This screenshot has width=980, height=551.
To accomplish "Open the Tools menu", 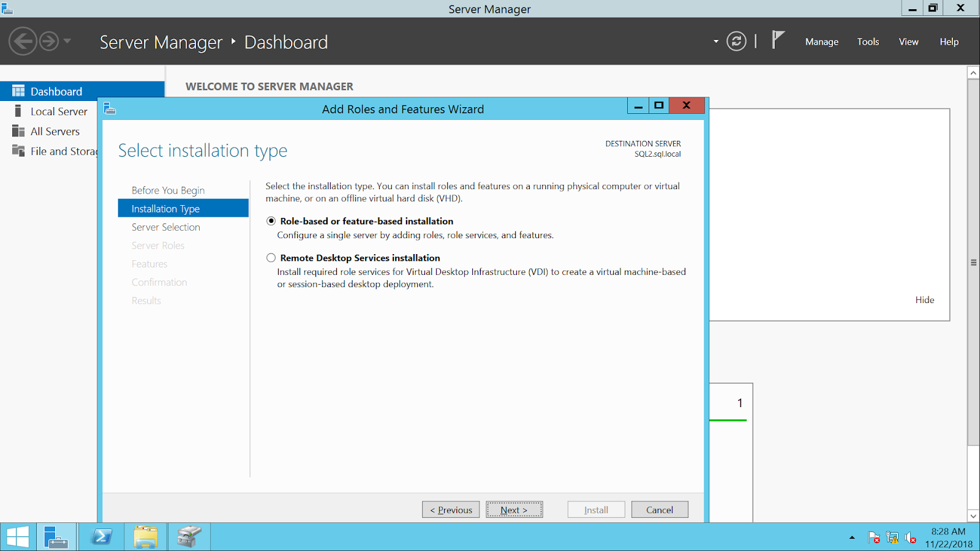I will 868,42.
